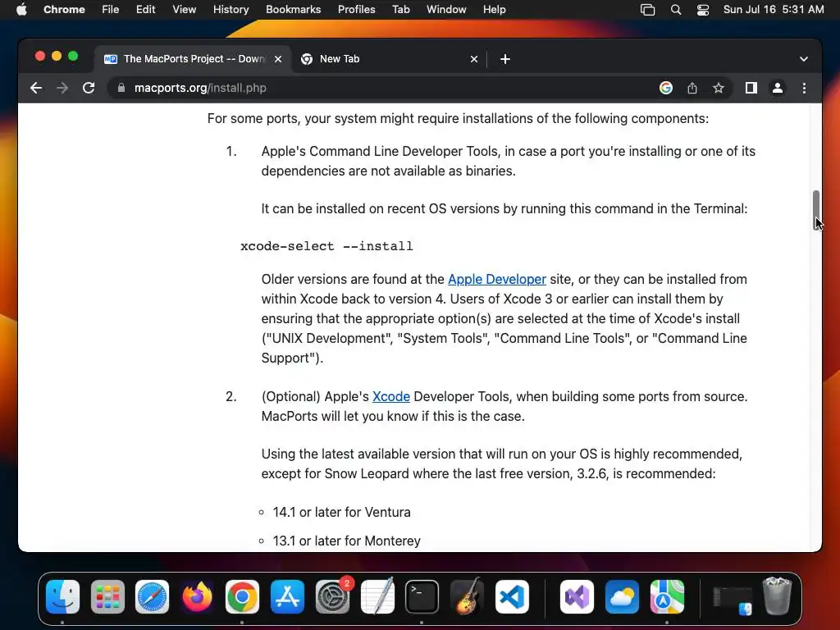Click the xcode-select --install command text

326,246
